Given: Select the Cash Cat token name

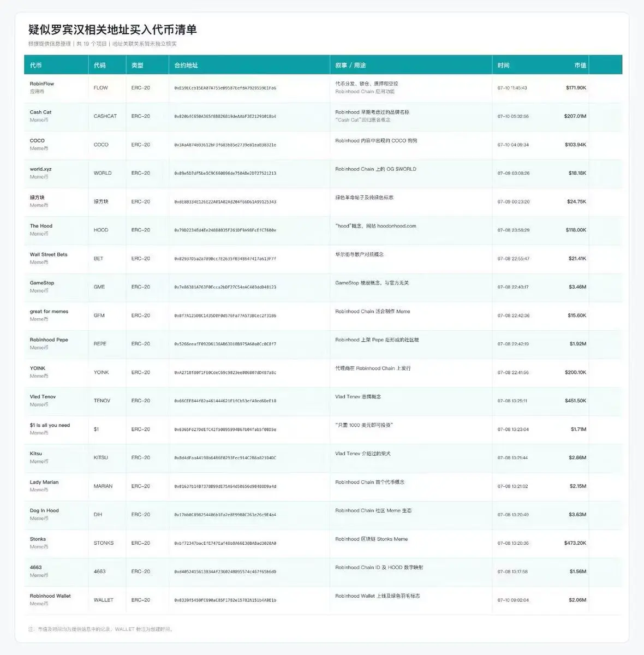Looking at the screenshot, I should pyautogui.click(x=40, y=112).
